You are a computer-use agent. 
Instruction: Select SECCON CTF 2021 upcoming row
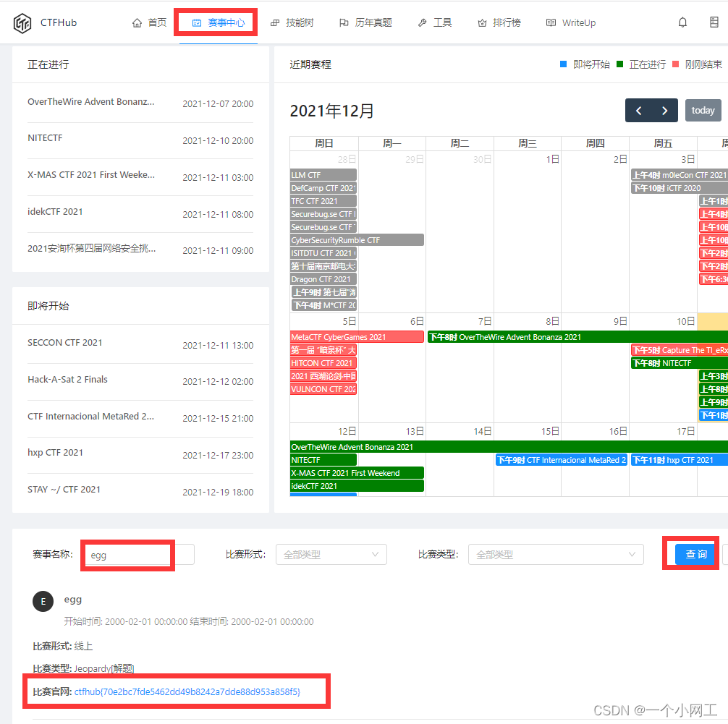[x=140, y=344]
